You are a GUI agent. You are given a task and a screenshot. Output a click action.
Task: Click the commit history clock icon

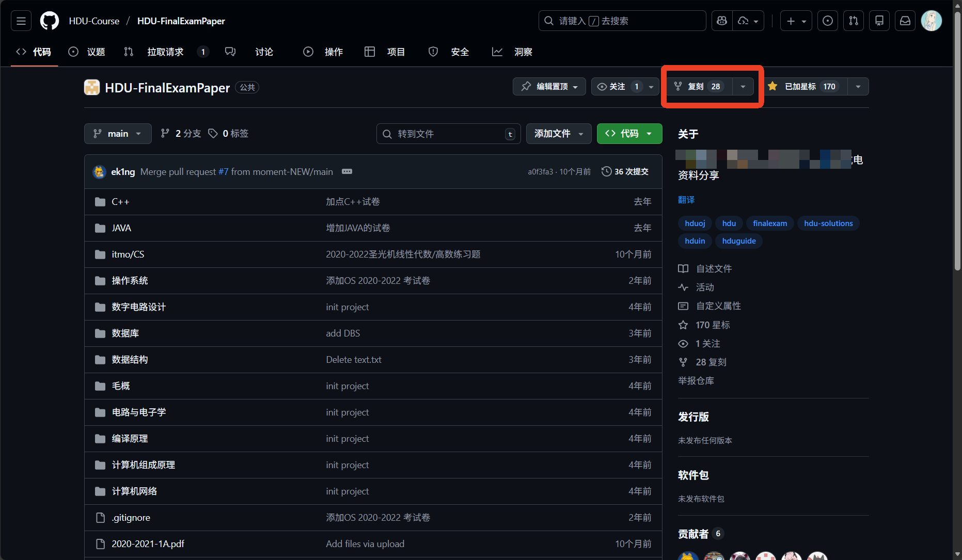click(606, 171)
